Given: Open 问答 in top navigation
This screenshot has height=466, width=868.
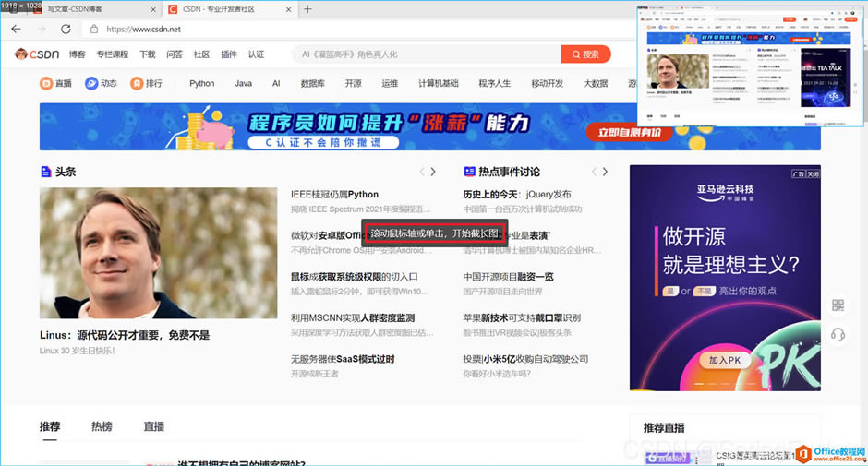Looking at the screenshot, I should click(x=175, y=54).
